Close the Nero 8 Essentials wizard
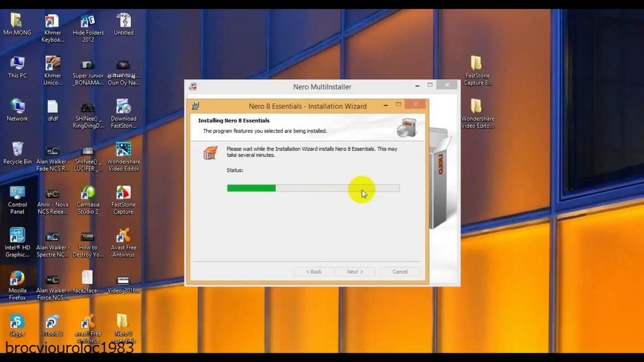The image size is (644, 362). click(415, 105)
